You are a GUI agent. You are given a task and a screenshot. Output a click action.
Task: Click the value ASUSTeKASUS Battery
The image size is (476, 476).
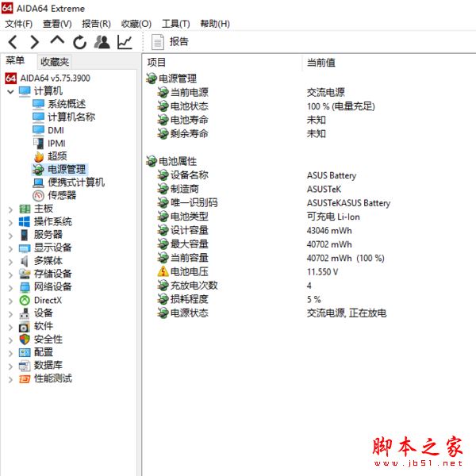tap(348, 203)
